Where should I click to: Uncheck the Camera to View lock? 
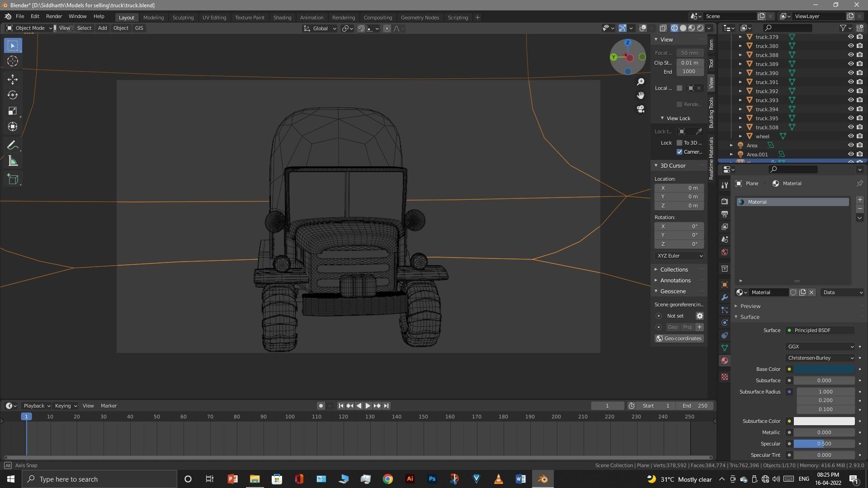pos(679,152)
